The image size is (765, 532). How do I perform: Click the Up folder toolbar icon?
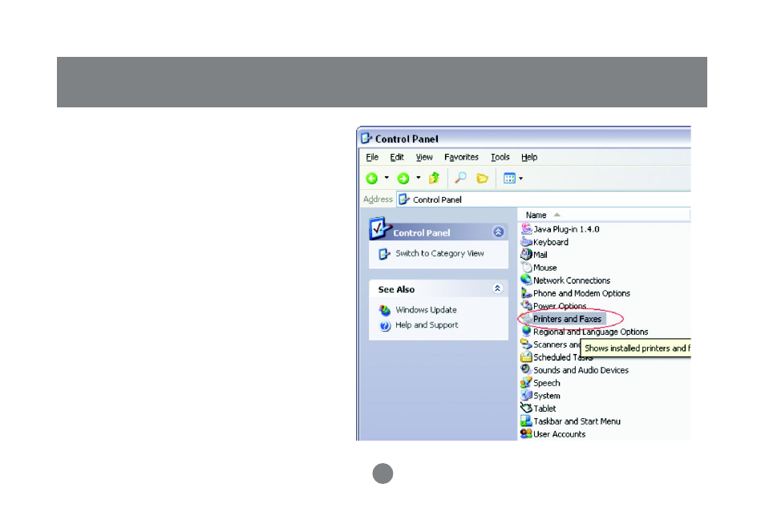[x=434, y=178]
